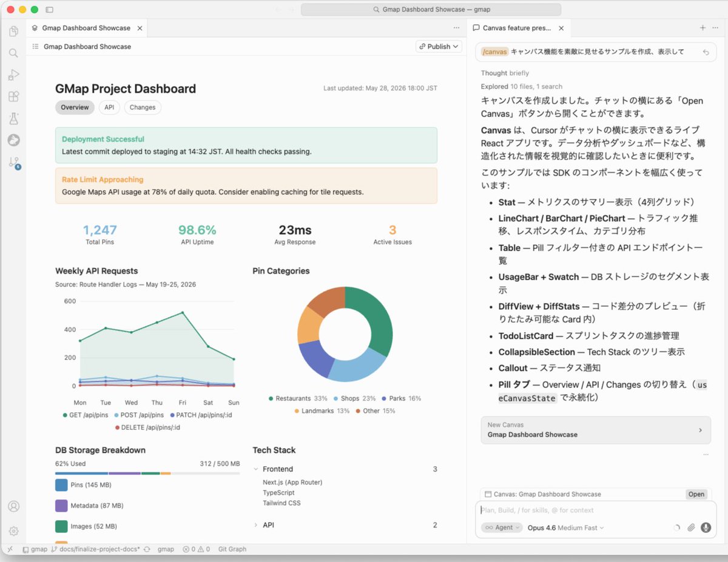728x562 pixels.
Task: Click the revert arrow on /canvas prompt
Action: click(x=706, y=52)
